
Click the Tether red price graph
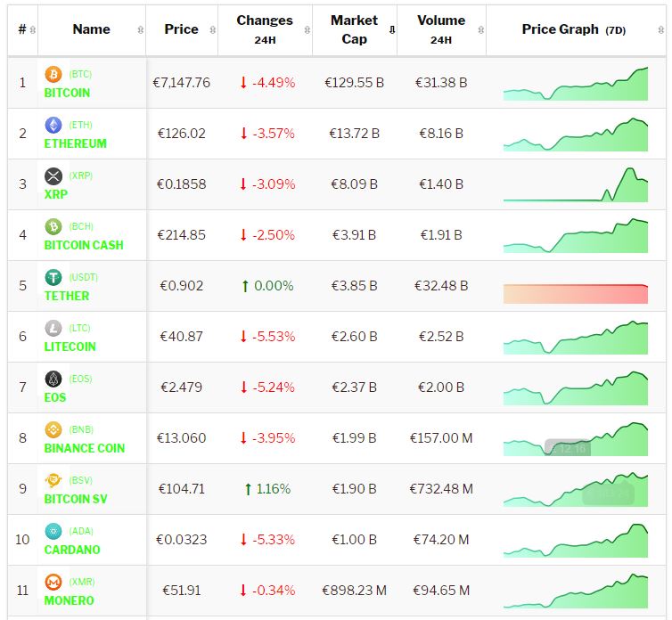pos(575,294)
